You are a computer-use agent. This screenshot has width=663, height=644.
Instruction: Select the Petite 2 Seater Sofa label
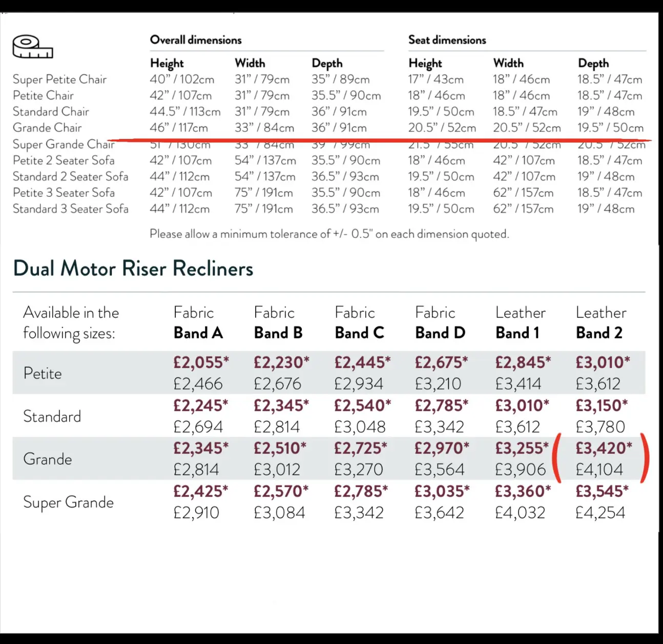[64, 160]
